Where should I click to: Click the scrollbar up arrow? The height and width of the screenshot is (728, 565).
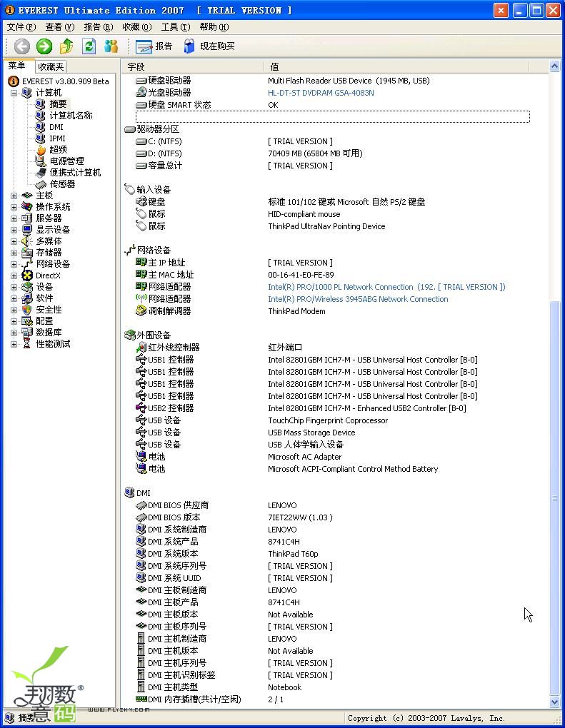pyautogui.click(x=554, y=66)
